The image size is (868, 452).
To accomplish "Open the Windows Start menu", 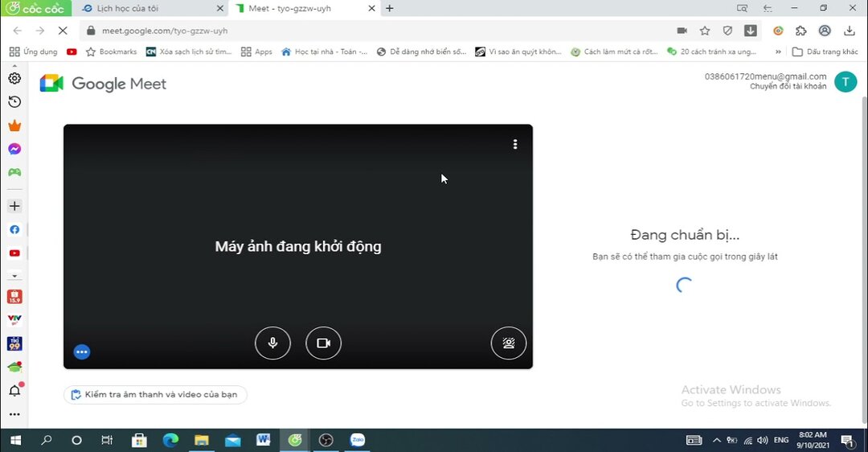I will click(x=15, y=441).
